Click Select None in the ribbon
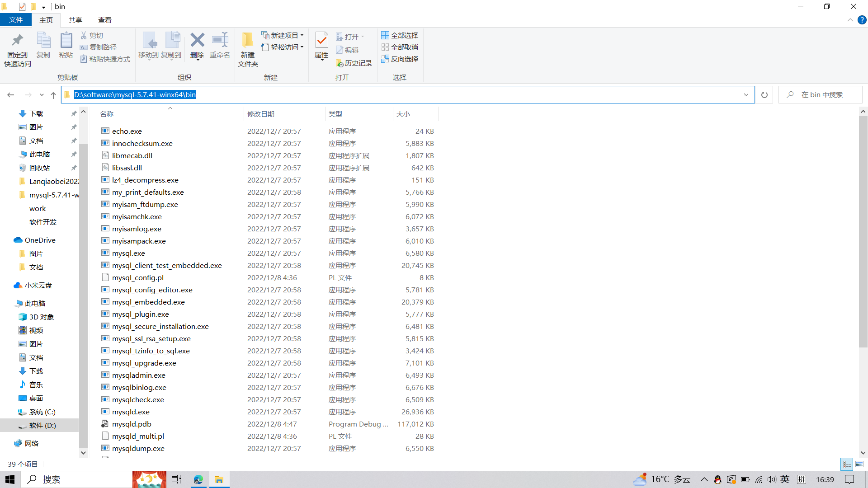Screen dimensions: 868x488 click(400, 47)
